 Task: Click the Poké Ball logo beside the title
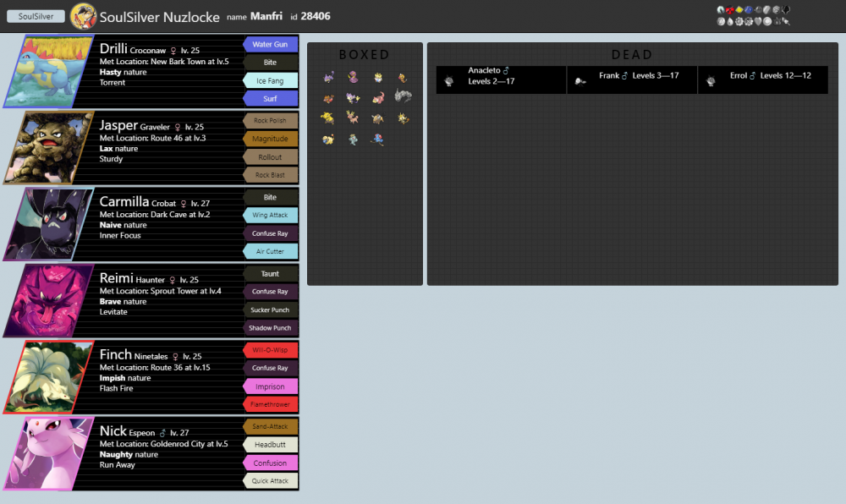tap(82, 15)
